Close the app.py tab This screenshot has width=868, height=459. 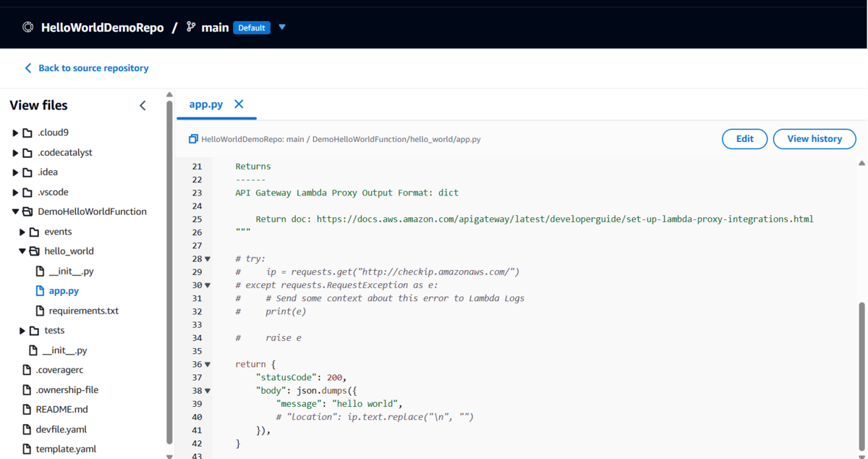[239, 104]
